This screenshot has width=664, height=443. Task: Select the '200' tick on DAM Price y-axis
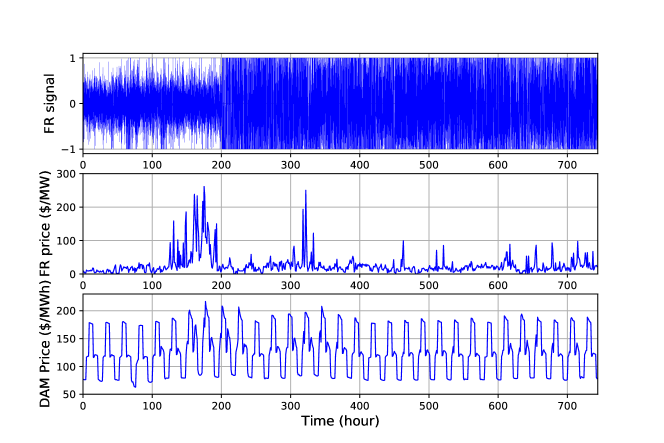[x=66, y=311]
